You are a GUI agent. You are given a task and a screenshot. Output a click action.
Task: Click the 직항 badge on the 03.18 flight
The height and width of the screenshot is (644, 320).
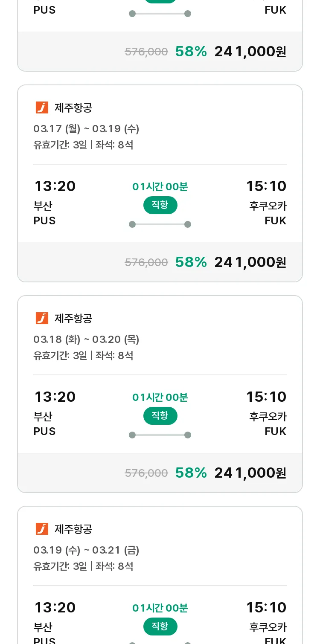click(x=160, y=416)
